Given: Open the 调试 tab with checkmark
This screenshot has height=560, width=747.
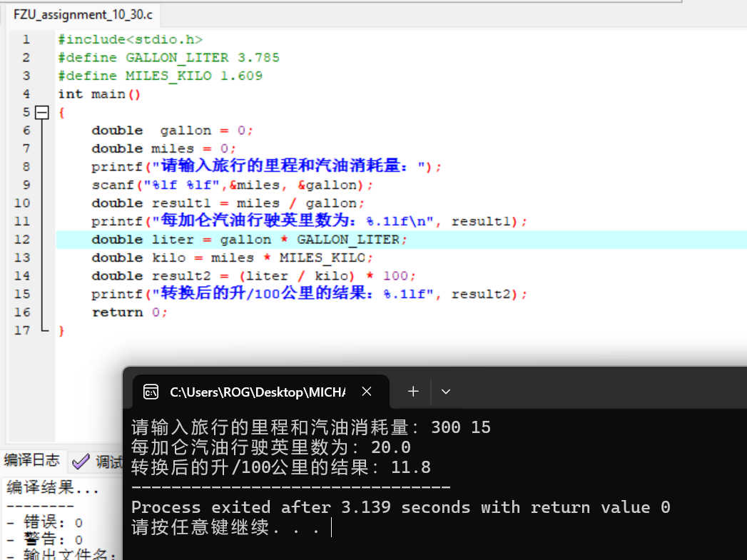Looking at the screenshot, I should coord(97,461).
